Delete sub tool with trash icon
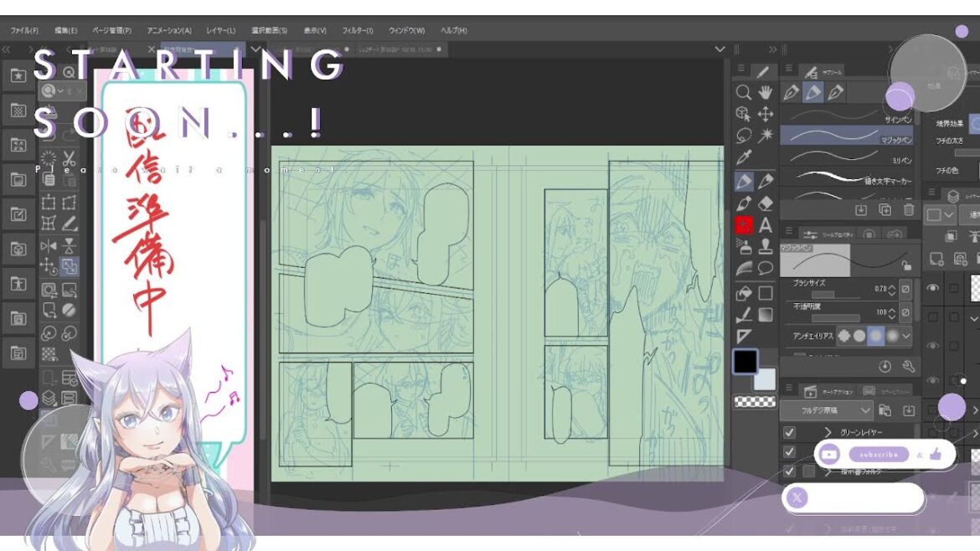Viewport: 980px width, 551px height. (x=909, y=209)
